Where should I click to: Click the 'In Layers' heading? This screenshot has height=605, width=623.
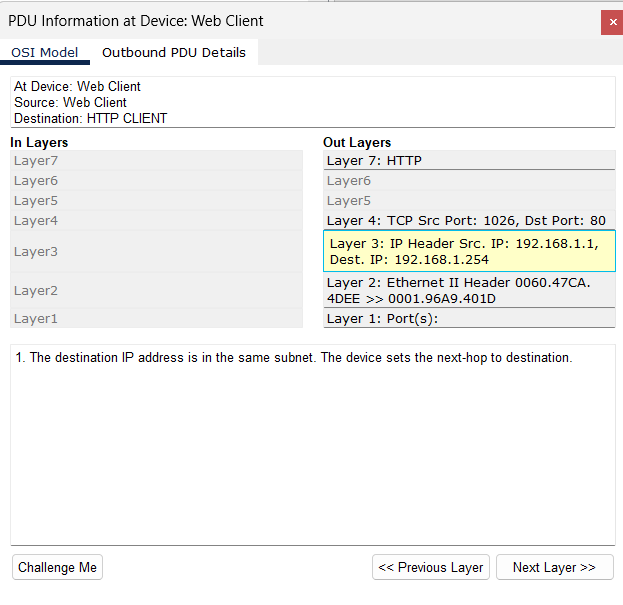(39, 142)
